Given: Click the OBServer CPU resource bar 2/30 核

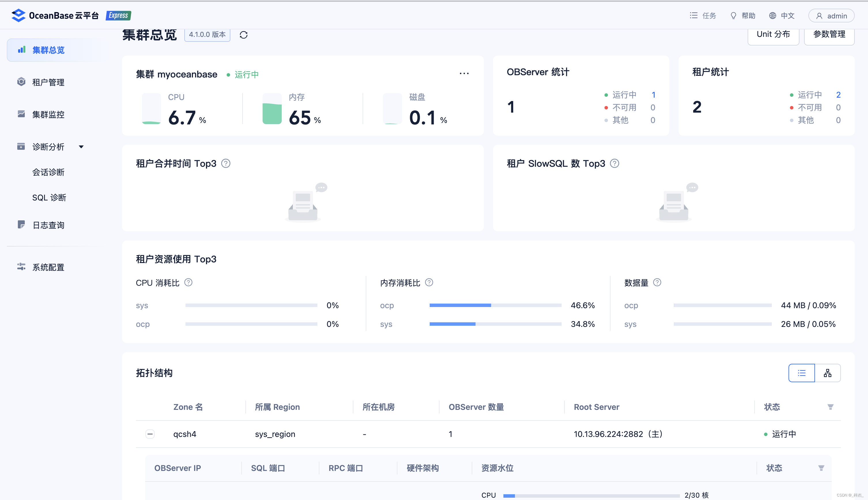Looking at the screenshot, I should point(591,496).
